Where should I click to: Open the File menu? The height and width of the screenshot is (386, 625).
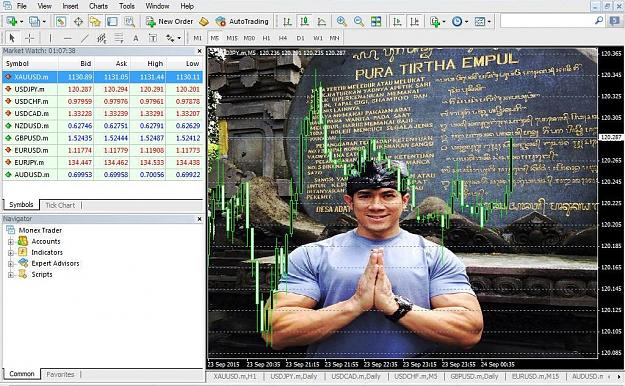22,6
